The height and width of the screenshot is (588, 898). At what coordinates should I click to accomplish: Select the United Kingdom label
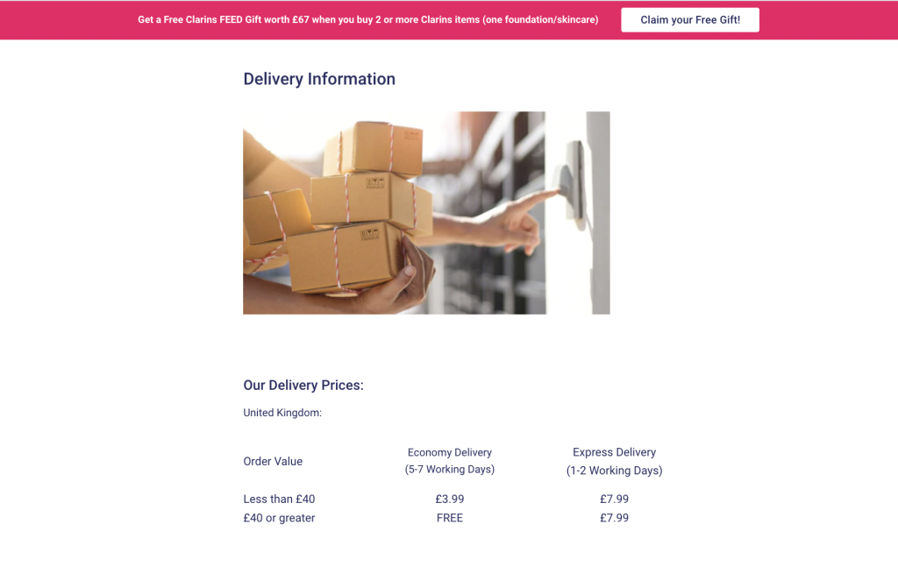click(x=282, y=413)
